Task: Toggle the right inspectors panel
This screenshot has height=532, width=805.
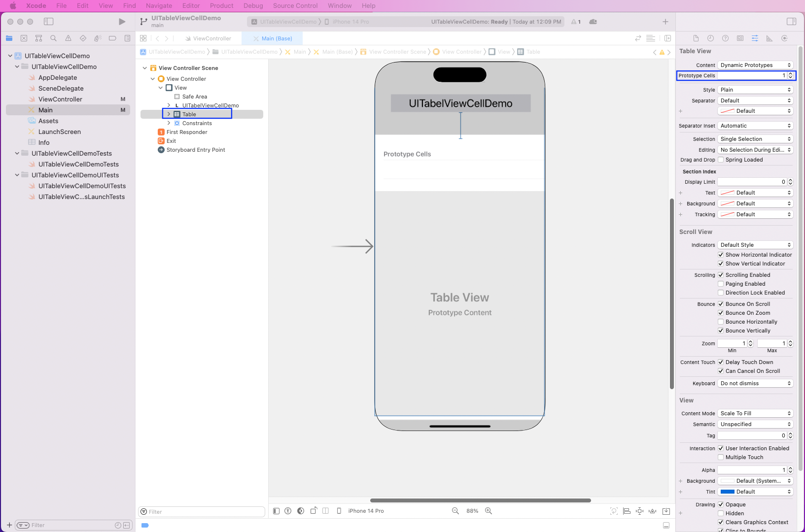Action: [x=791, y=22]
